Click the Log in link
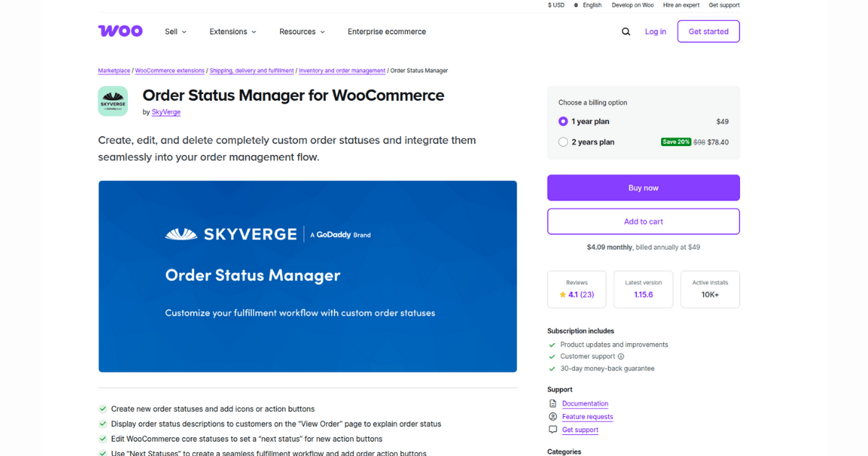This screenshot has width=868, height=456. point(655,32)
